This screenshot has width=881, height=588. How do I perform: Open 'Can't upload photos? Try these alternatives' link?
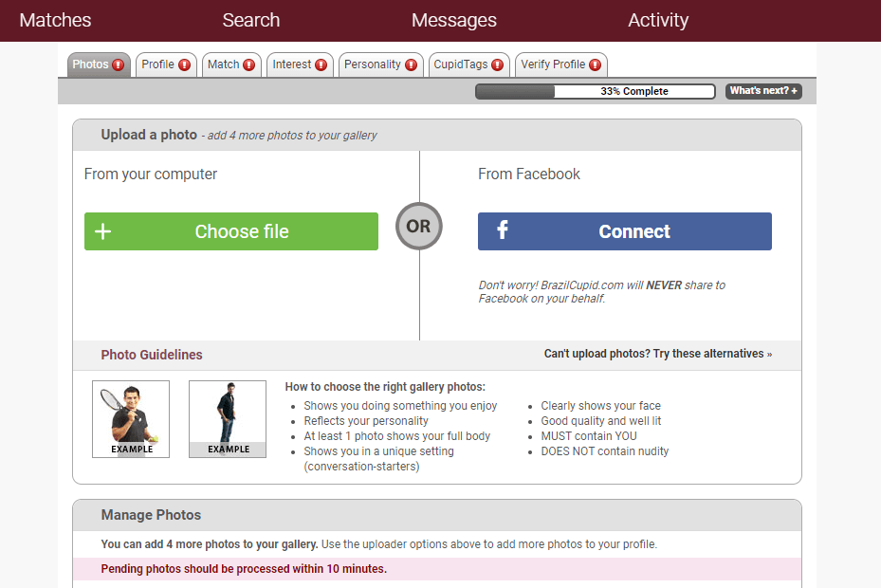[657, 354]
